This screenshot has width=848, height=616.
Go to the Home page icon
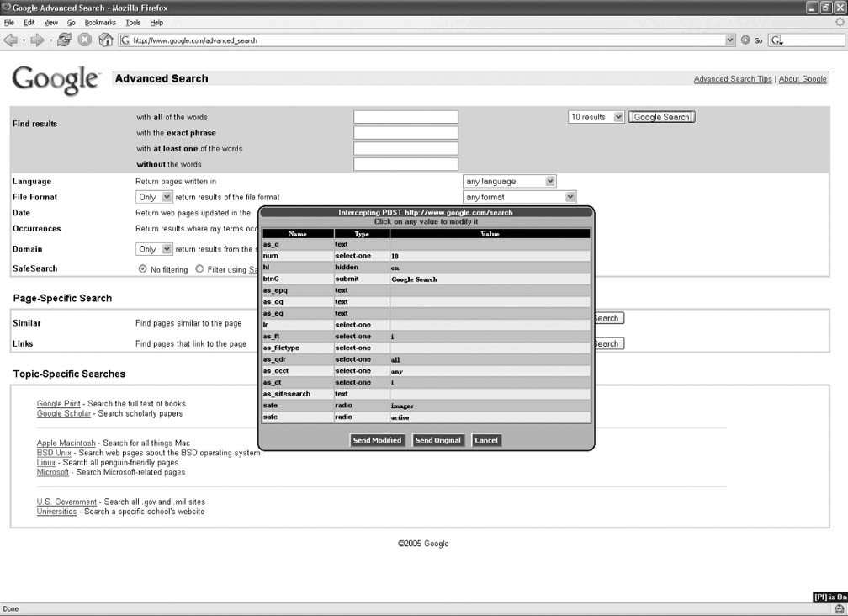[106, 40]
